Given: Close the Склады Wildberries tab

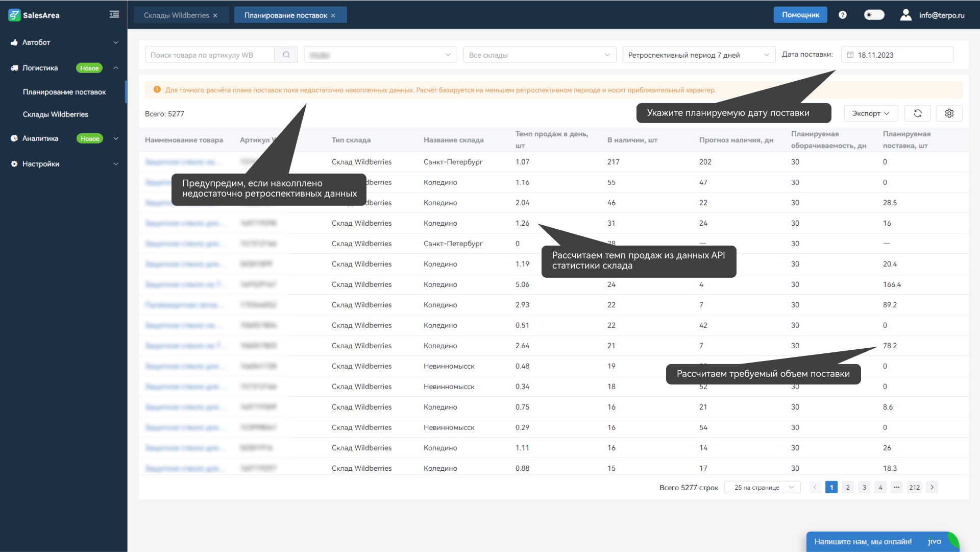Looking at the screenshot, I should (215, 15).
